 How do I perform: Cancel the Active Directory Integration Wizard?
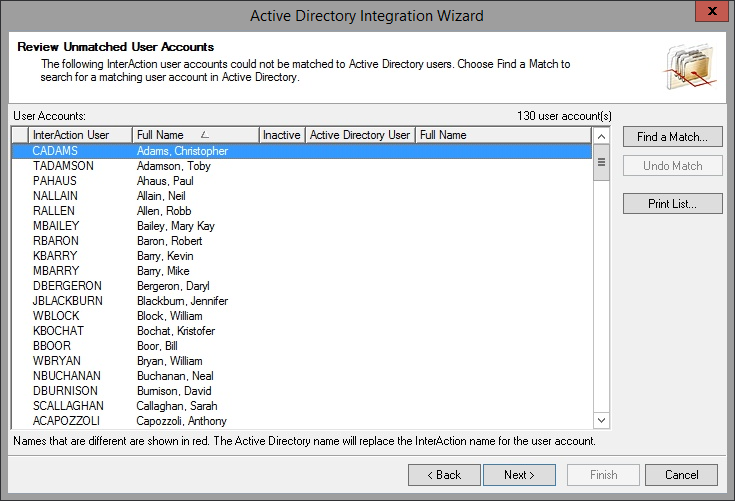[681, 475]
